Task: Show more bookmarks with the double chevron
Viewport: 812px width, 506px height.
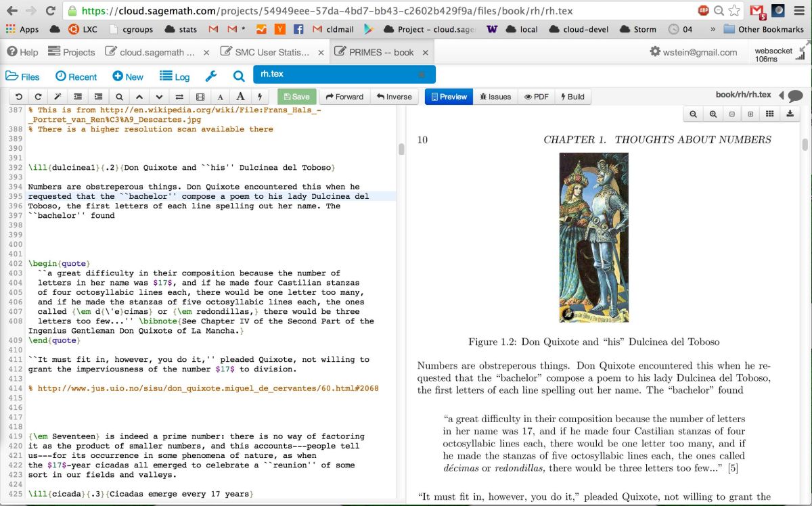Action: [x=713, y=29]
